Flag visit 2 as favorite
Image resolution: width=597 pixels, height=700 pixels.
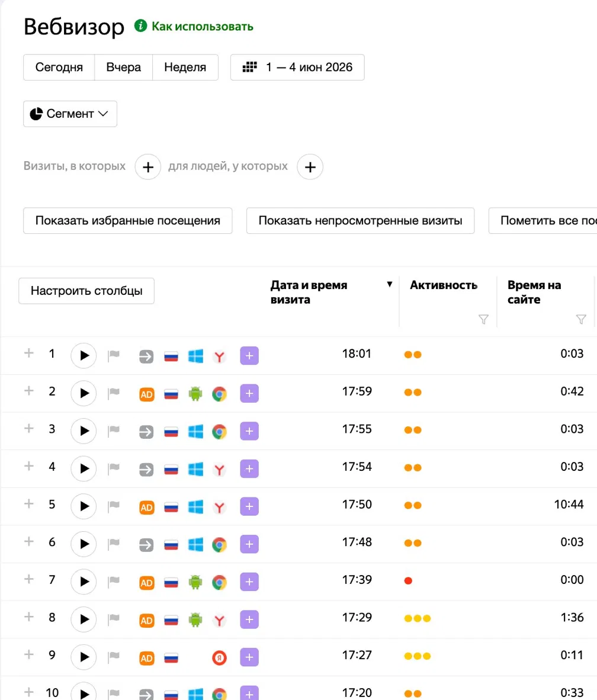pyautogui.click(x=114, y=393)
